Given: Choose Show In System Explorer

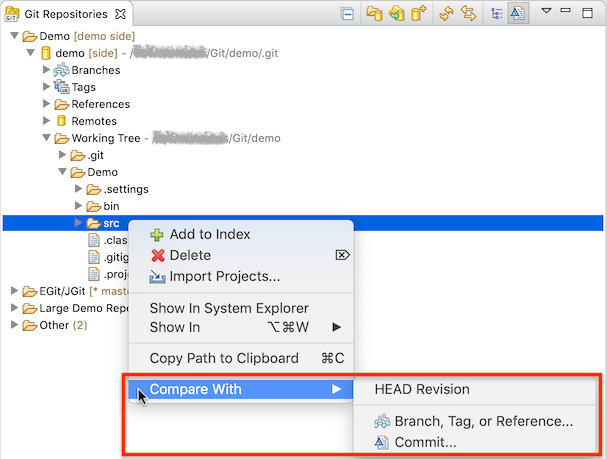Looking at the screenshot, I should pos(241,308).
